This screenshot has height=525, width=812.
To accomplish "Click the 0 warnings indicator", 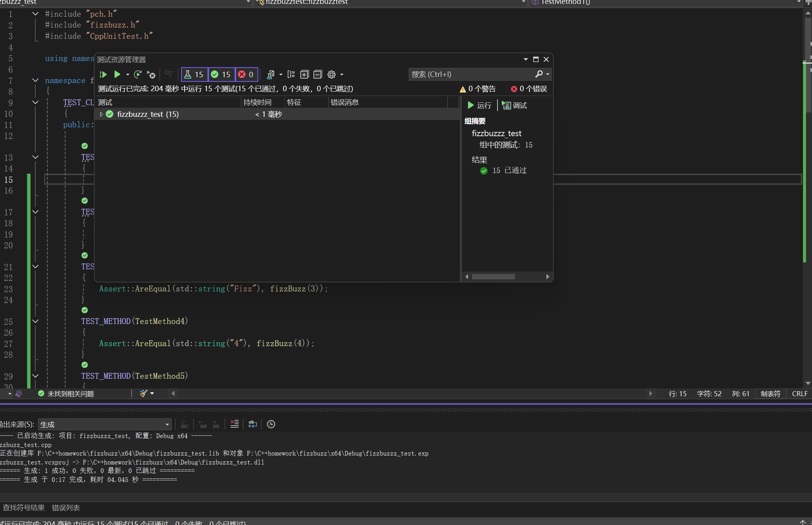I will point(477,89).
